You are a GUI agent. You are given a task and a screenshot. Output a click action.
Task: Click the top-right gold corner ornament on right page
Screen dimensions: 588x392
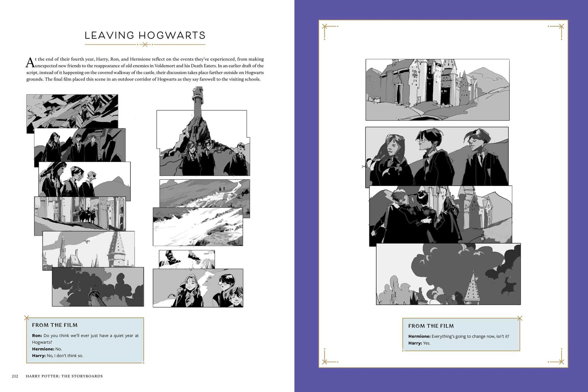pyautogui.click(x=561, y=27)
